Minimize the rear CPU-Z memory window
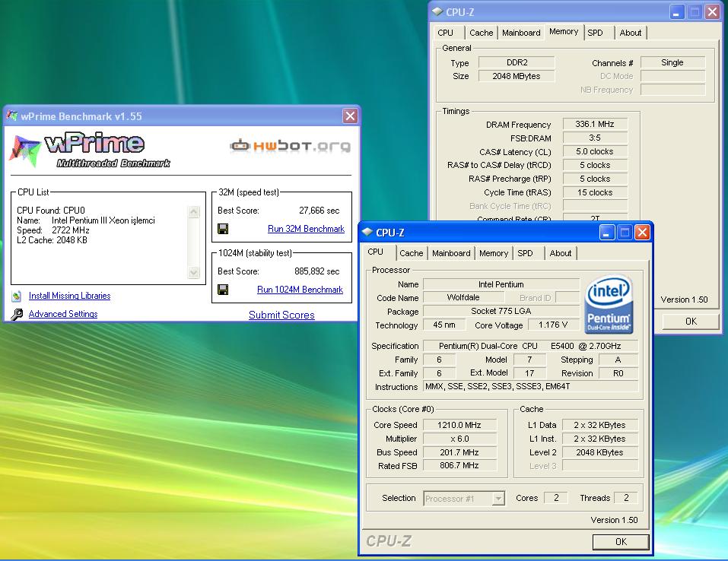This screenshot has height=561, width=728. (x=677, y=12)
